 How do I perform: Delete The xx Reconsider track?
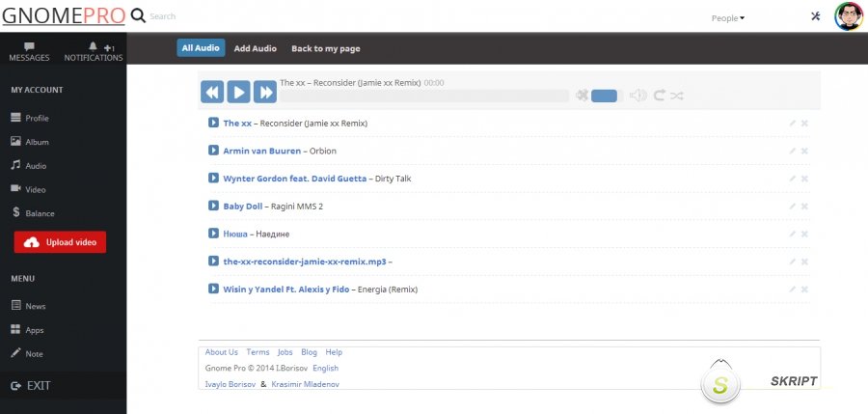pos(804,123)
